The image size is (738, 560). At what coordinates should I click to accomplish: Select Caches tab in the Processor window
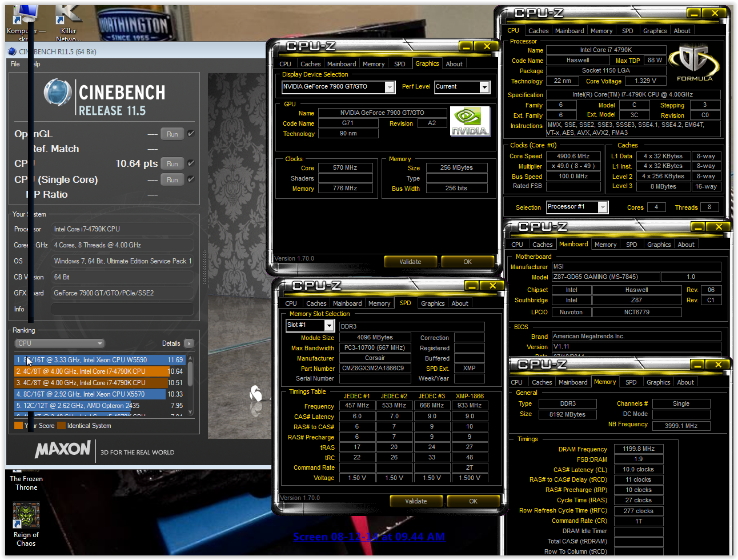coord(538,31)
